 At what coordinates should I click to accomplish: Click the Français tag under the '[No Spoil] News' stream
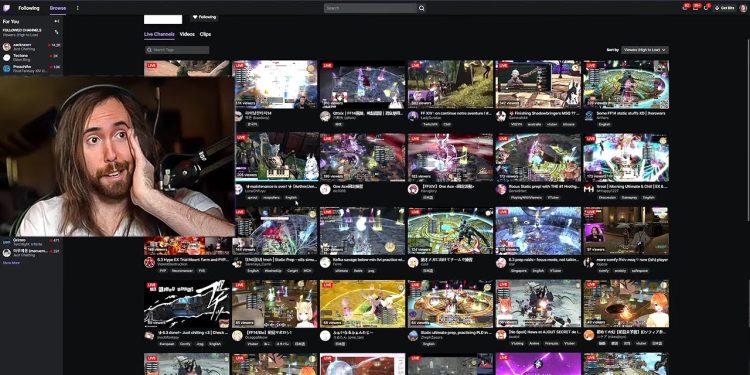(552, 344)
